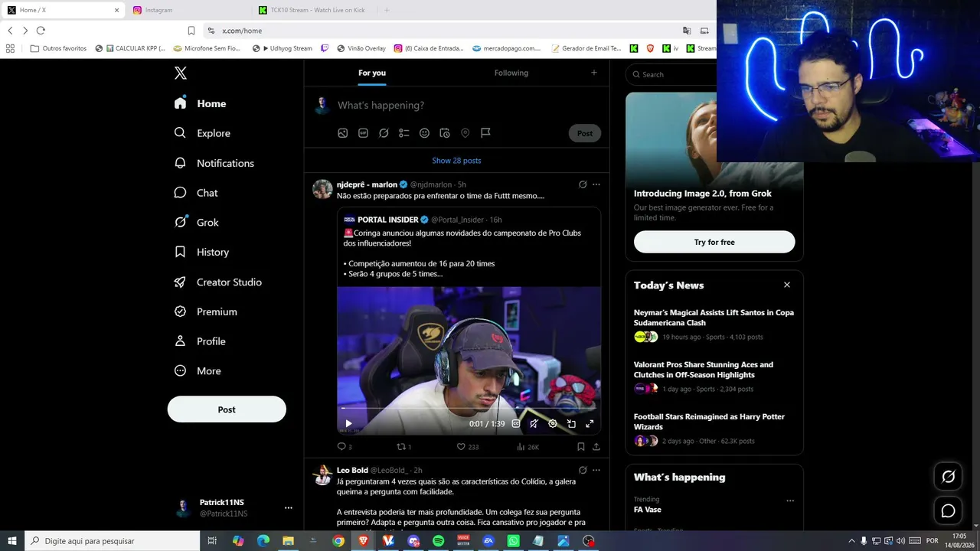Add a new timeline tab with plus
The image size is (980, 551).
pos(594,73)
